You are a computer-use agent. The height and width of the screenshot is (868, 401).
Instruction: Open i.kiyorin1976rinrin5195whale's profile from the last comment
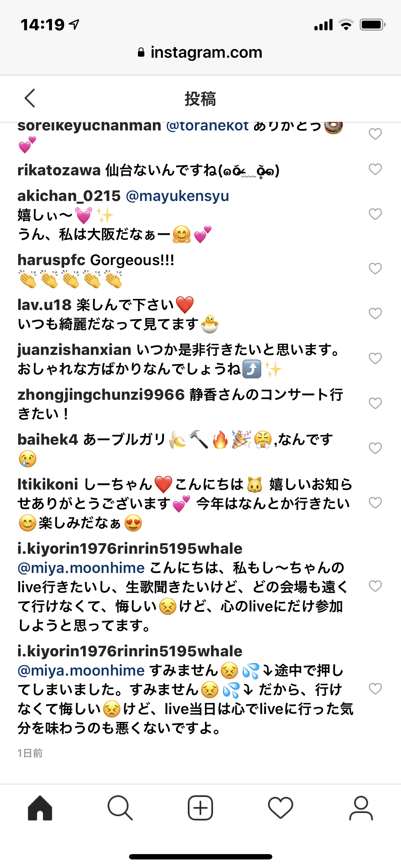coord(130,651)
